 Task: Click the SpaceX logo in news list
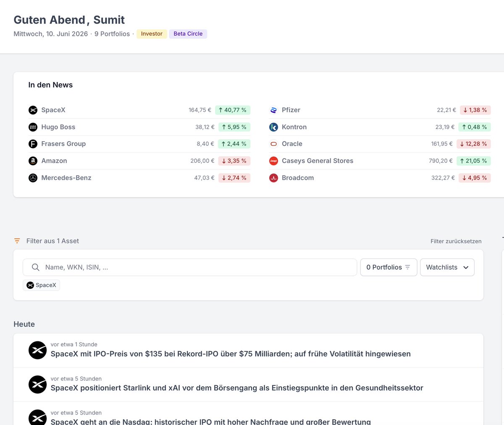point(33,110)
